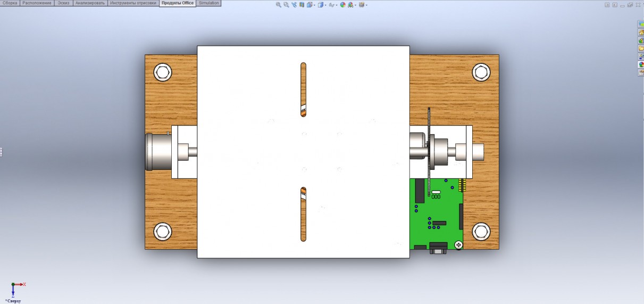644x304 pixels.
Task: Click the Previous View icon
Action: (x=294, y=5)
